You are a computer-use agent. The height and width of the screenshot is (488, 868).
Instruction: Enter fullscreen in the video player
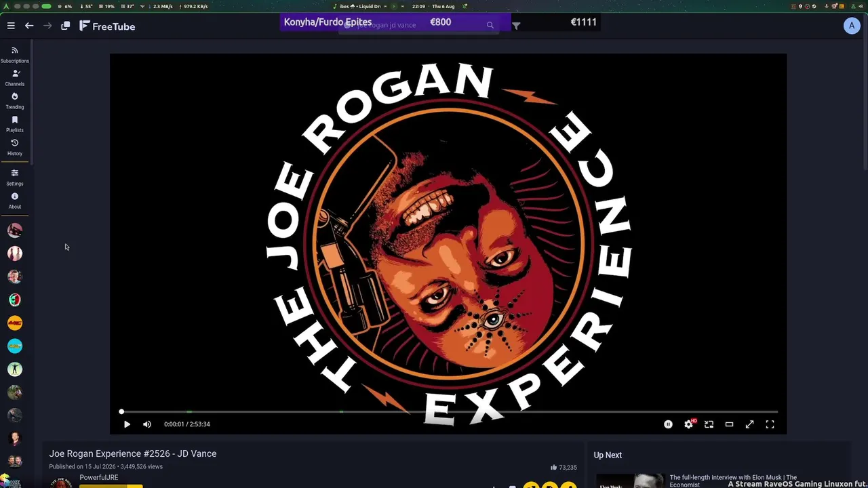[770, 424]
